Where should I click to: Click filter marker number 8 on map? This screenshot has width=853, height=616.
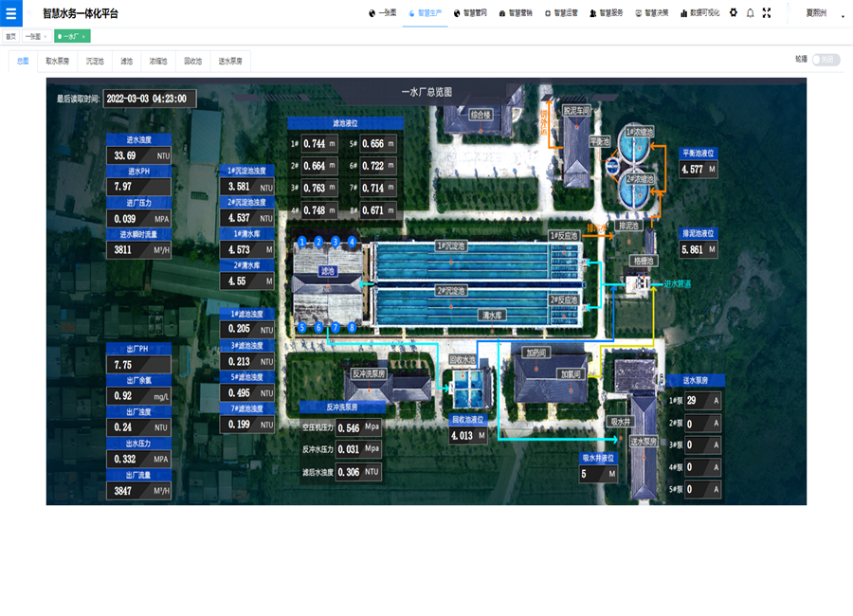tap(352, 328)
